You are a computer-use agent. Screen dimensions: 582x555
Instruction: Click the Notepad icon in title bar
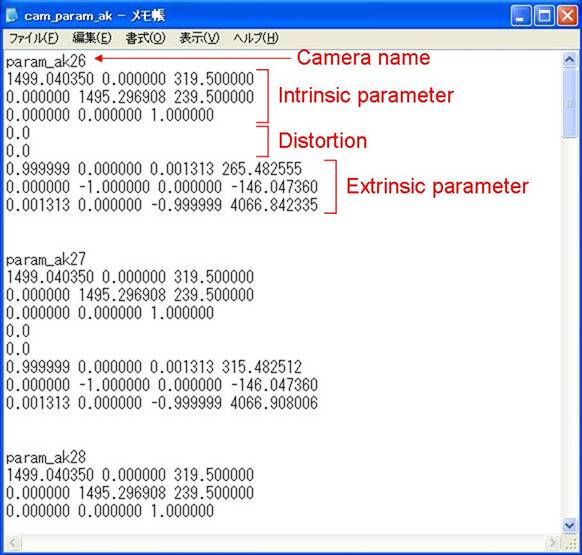(12, 16)
